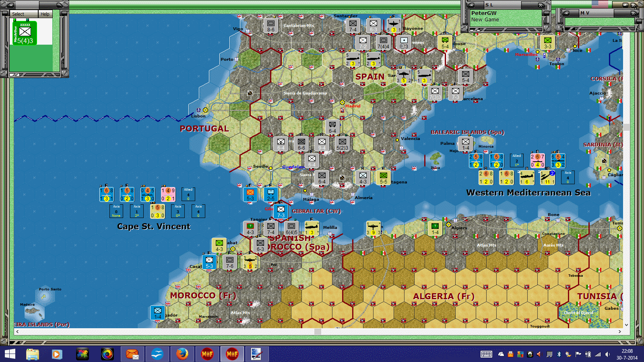Click the vertical map scrollbar thumb
The height and width of the screenshot is (362, 644).
click(626, 127)
